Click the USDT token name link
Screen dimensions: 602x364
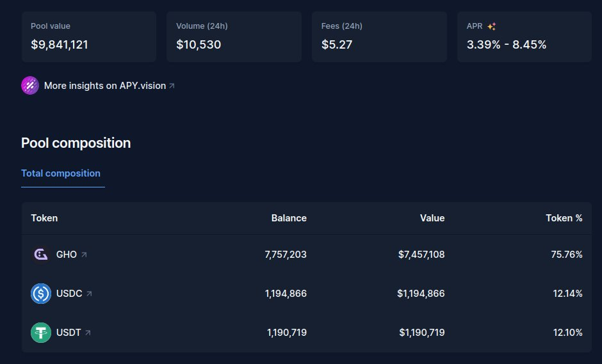pos(69,333)
